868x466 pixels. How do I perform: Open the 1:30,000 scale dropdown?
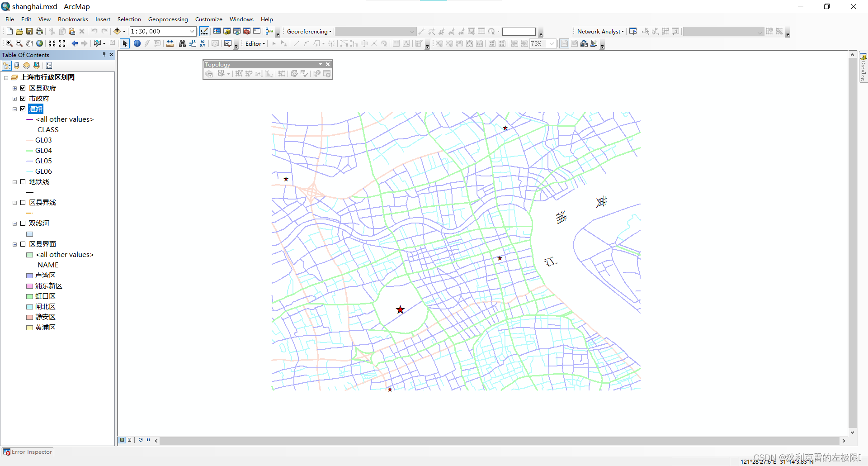pyautogui.click(x=192, y=31)
